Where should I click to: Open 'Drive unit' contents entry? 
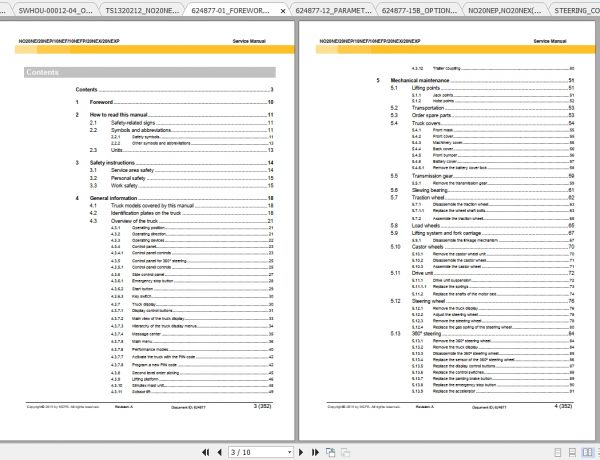click(483, 273)
